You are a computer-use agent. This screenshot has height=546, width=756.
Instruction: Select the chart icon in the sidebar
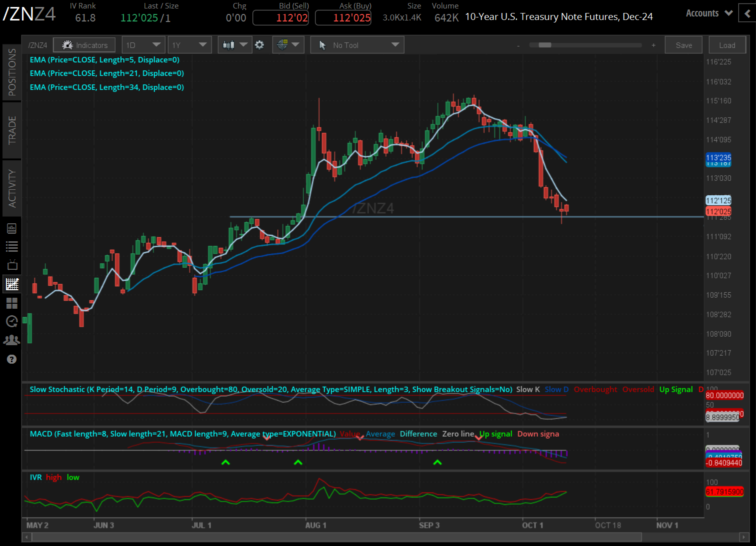11,284
